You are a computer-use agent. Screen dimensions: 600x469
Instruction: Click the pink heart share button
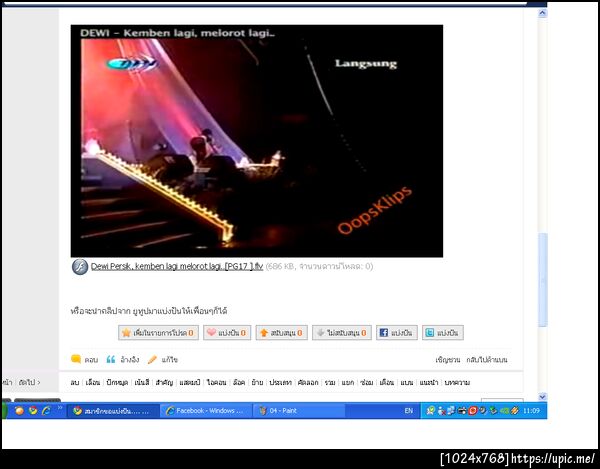pos(227,332)
